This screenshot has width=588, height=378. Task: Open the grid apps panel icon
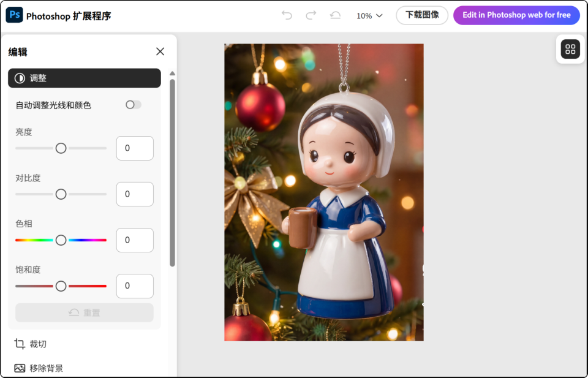point(570,49)
